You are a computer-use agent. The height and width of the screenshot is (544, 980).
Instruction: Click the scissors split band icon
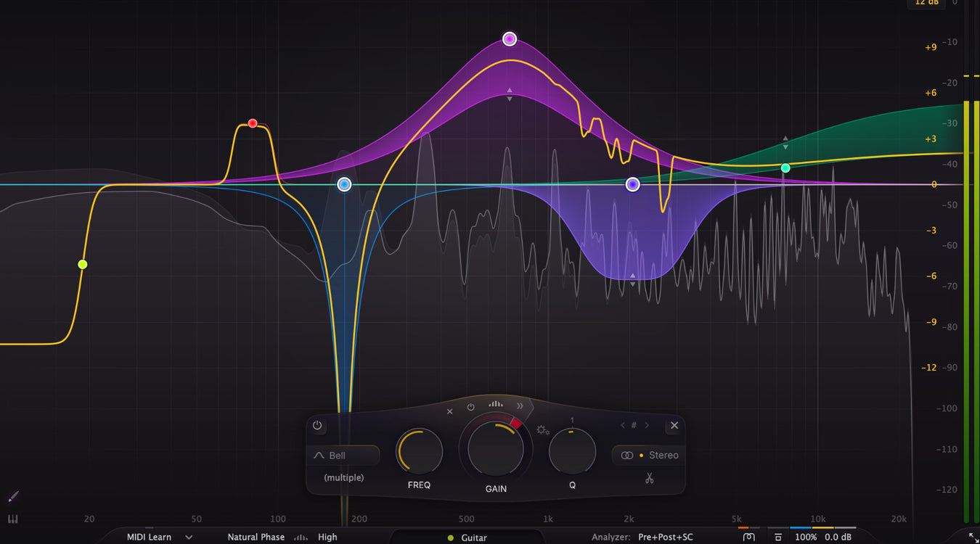(x=649, y=478)
